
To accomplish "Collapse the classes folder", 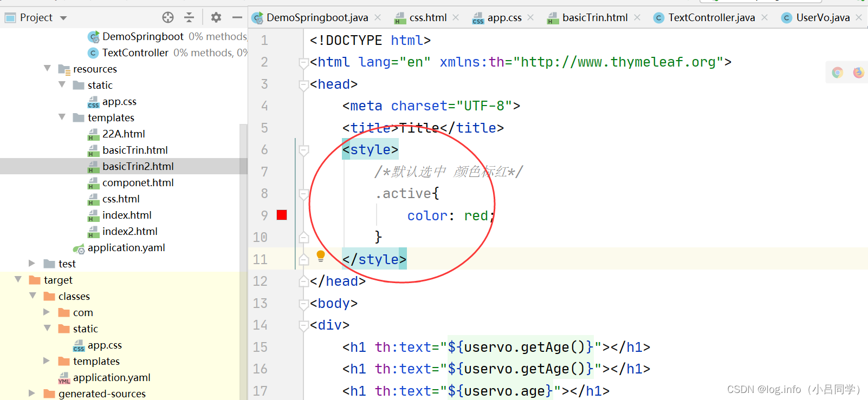I will tap(33, 296).
